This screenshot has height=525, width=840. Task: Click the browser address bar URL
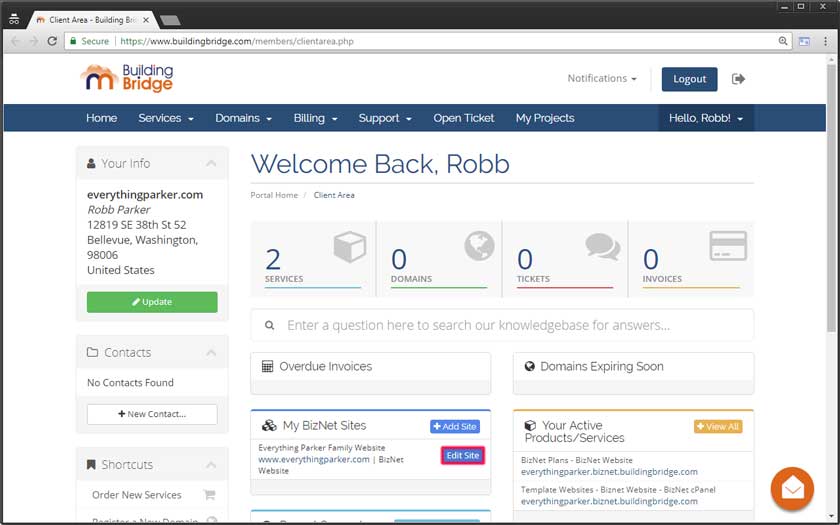coord(237,41)
